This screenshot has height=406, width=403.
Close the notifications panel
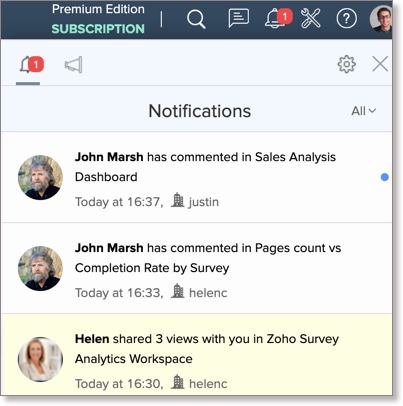point(380,64)
